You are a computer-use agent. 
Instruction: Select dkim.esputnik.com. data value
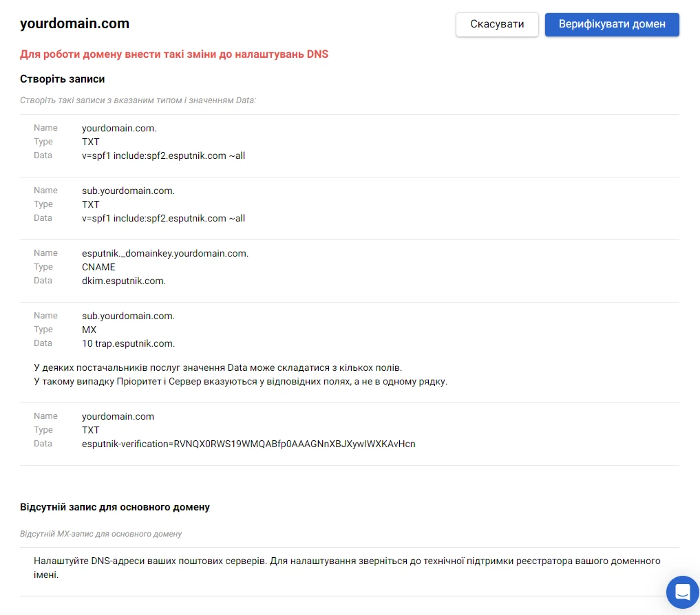coord(124,281)
